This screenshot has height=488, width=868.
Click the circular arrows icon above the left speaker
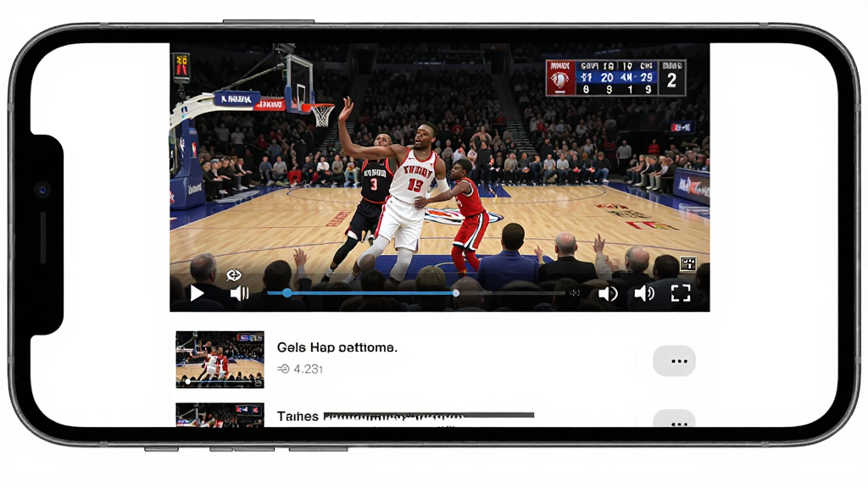234,275
